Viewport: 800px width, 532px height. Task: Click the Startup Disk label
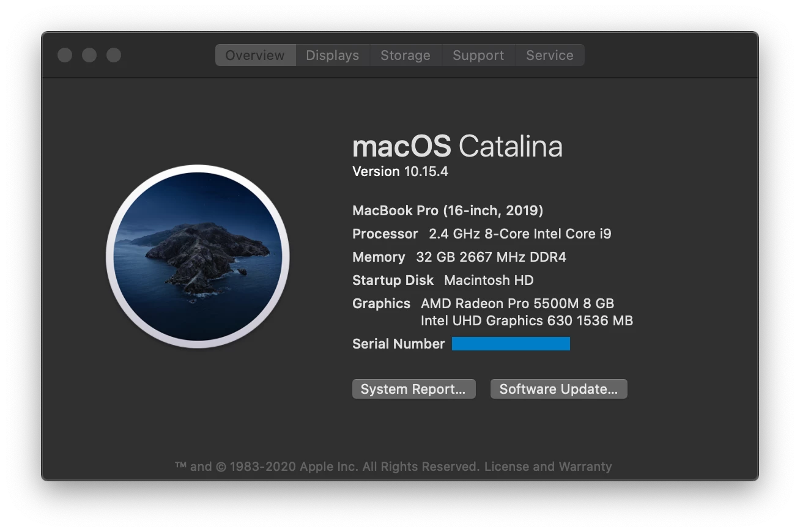pyautogui.click(x=393, y=281)
